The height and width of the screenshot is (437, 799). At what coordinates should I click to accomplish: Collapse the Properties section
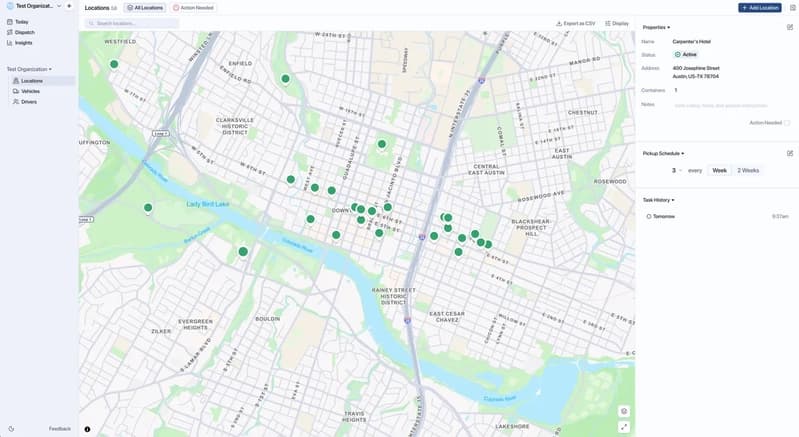pos(656,28)
